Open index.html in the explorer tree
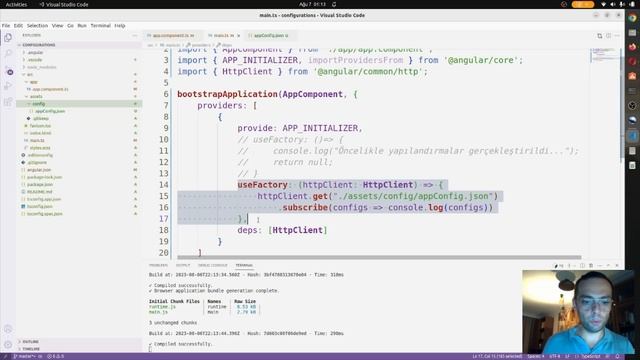640x360 pixels. 40,133
